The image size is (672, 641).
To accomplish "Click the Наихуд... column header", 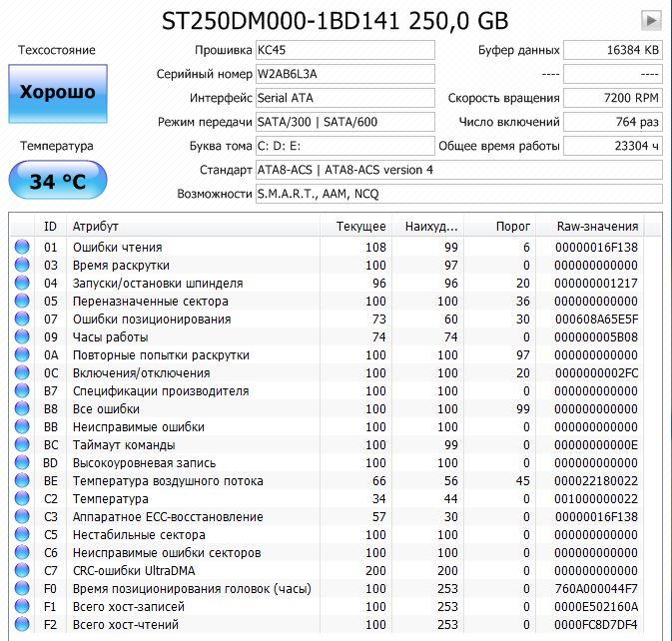I will click(x=427, y=226).
